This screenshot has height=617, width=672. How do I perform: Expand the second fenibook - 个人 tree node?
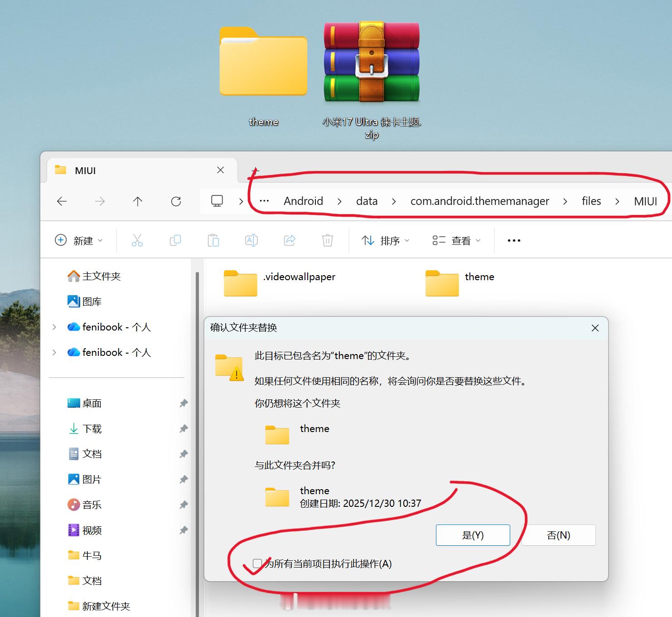point(54,352)
